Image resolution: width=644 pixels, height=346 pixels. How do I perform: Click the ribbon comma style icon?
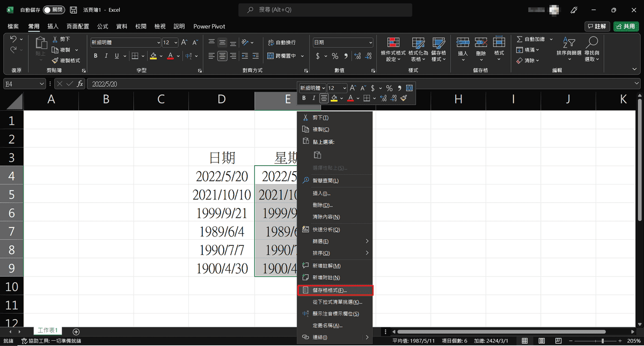coord(345,56)
